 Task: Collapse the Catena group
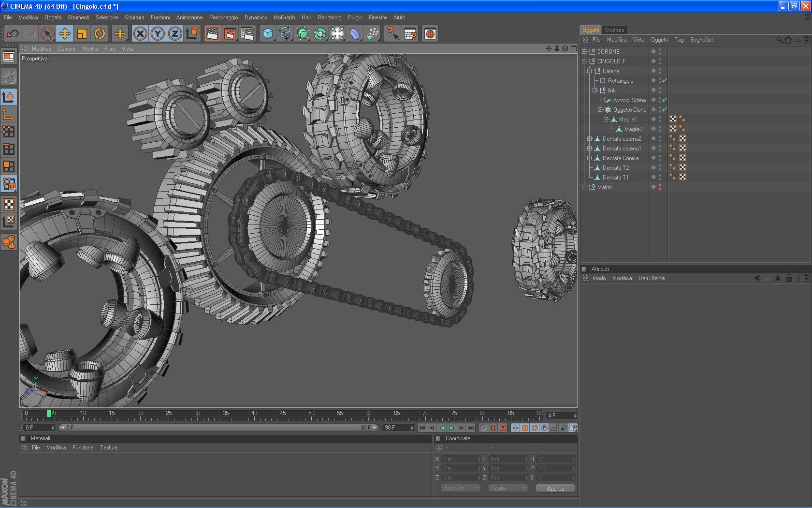pos(590,71)
